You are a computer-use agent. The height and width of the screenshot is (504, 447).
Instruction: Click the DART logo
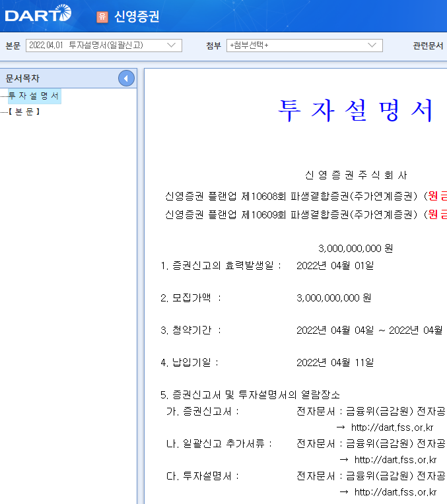click(38, 13)
